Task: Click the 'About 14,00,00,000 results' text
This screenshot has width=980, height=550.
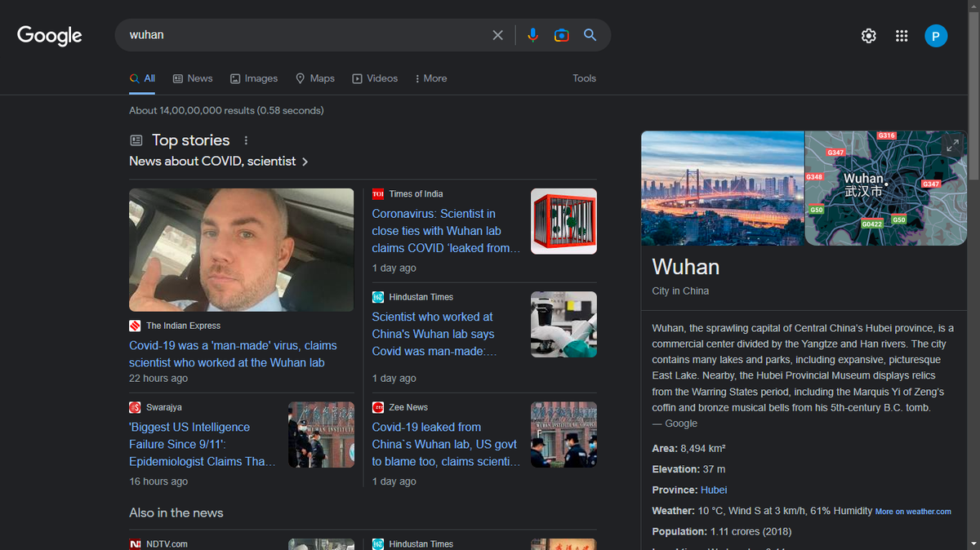Action: 226,110
